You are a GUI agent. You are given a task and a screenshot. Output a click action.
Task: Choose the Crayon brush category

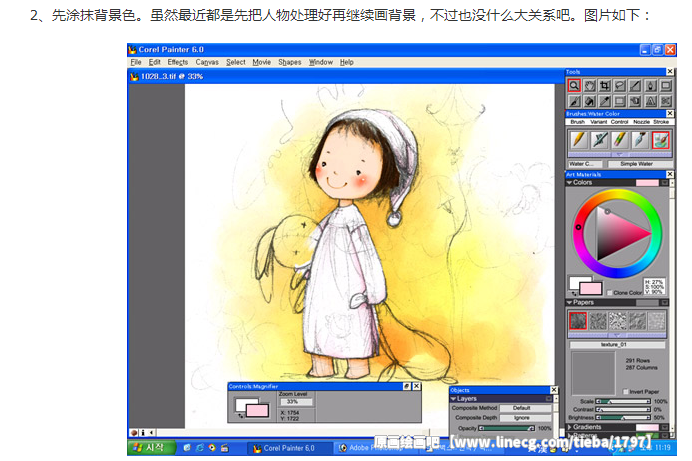pos(620,140)
